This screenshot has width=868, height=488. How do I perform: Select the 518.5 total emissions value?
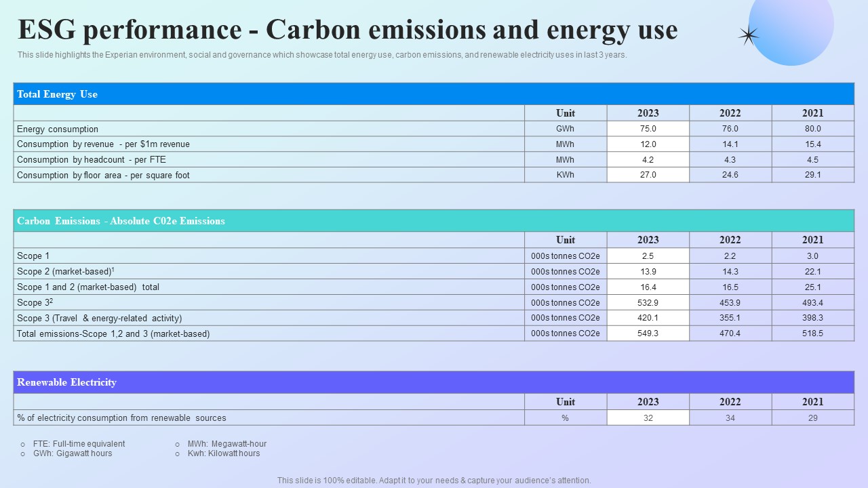[x=813, y=333]
